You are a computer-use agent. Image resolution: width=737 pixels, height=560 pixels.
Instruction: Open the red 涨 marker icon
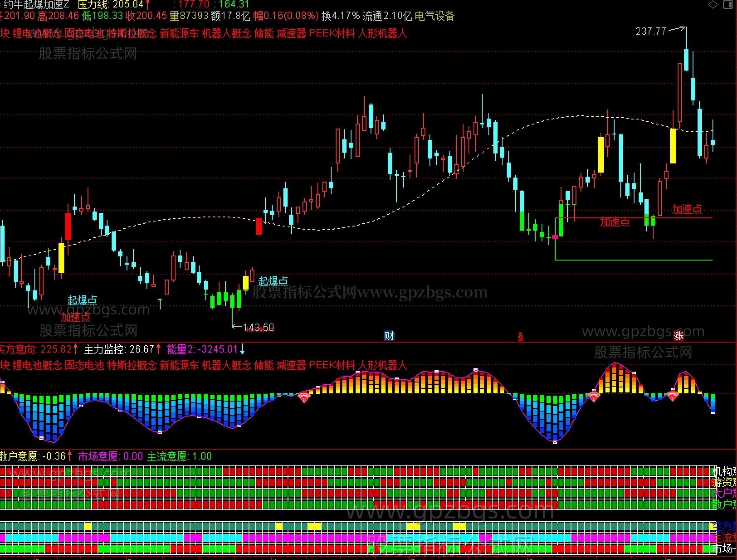(x=678, y=336)
